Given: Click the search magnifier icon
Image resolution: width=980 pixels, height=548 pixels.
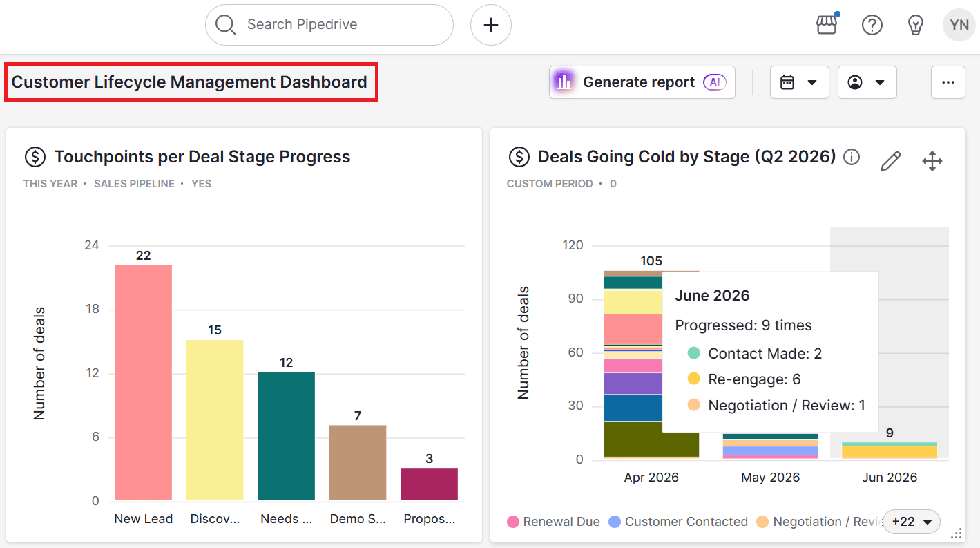Looking at the screenshot, I should pyautogui.click(x=225, y=25).
